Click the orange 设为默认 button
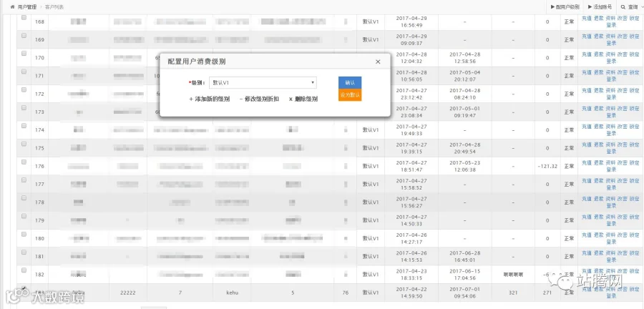The height and width of the screenshot is (309, 644). pyautogui.click(x=350, y=95)
